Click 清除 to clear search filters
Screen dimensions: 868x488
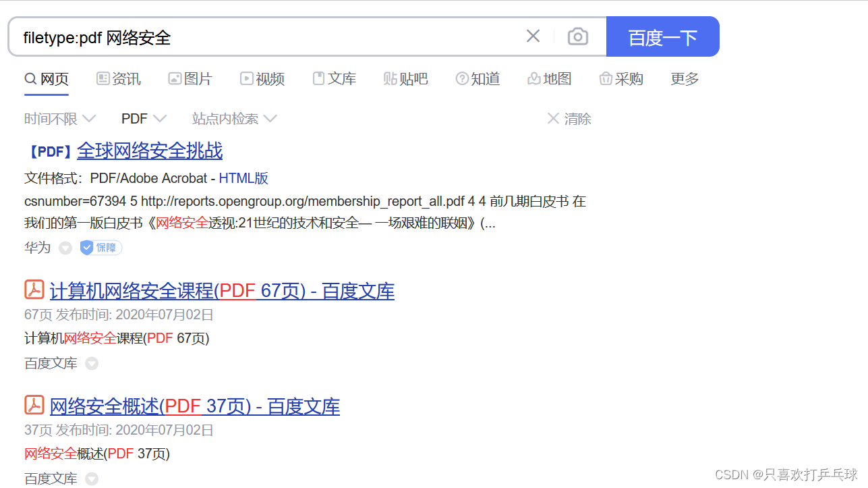(569, 119)
